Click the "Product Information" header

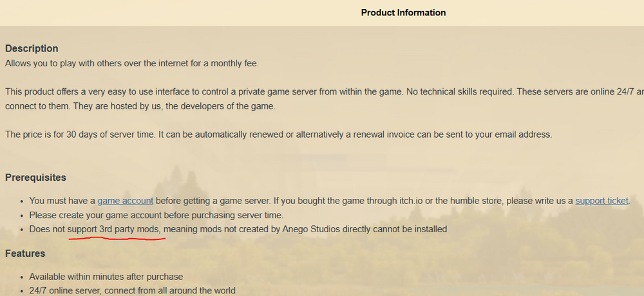point(403,13)
